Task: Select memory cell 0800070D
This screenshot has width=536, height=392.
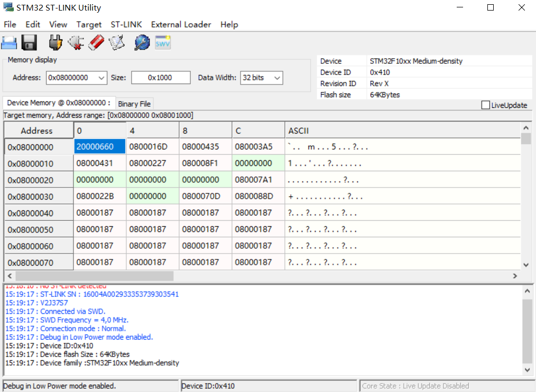Action: pyautogui.click(x=205, y=196)
